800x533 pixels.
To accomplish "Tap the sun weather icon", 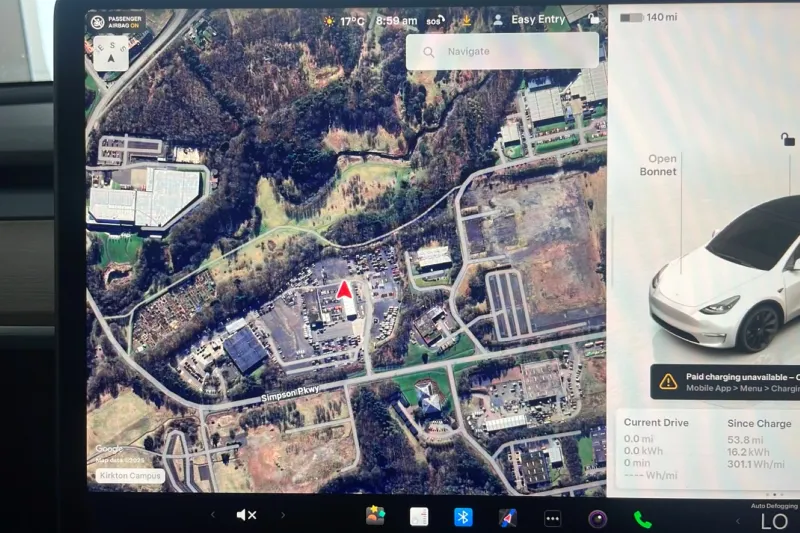I will (x=329, y=21).
